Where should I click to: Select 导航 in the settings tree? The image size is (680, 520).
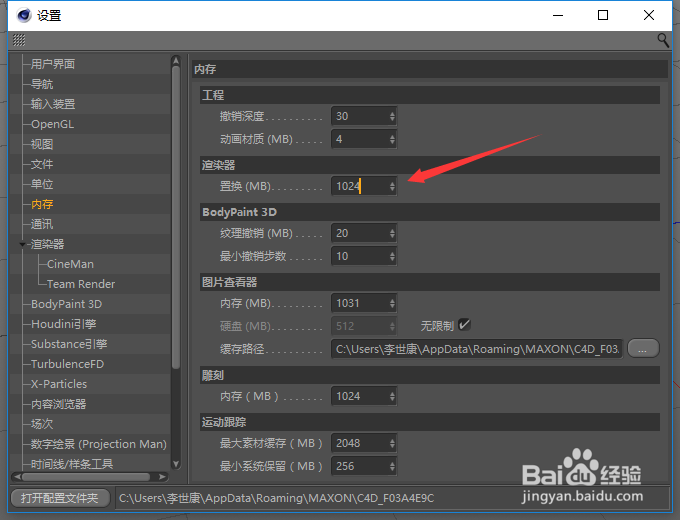tap(42, 84)
